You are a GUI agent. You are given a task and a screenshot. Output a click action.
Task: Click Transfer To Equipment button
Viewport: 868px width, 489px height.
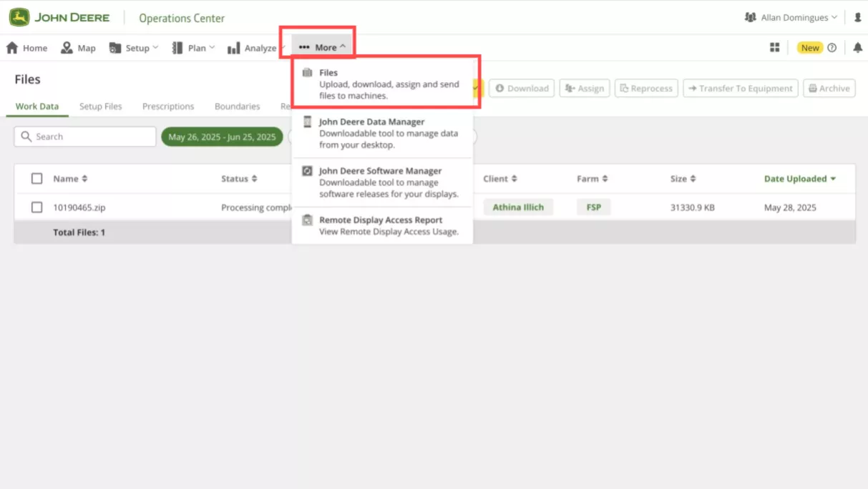tap(741, 88)
